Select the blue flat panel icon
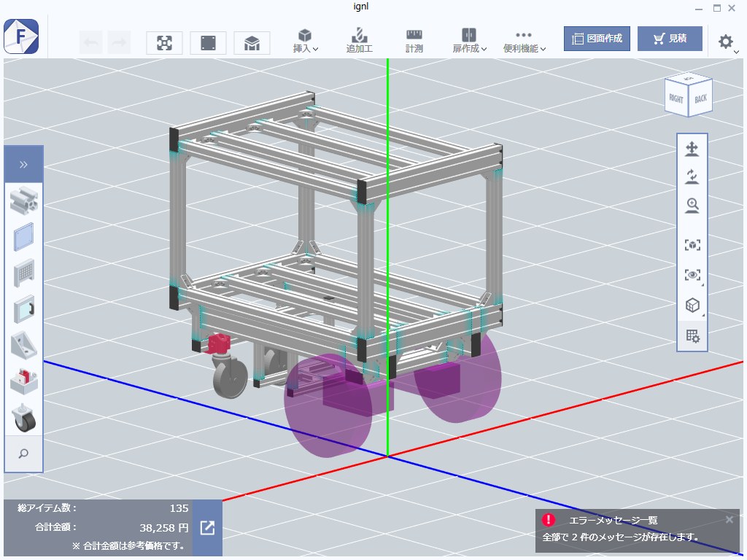747x560 pixels. [24, 237]
